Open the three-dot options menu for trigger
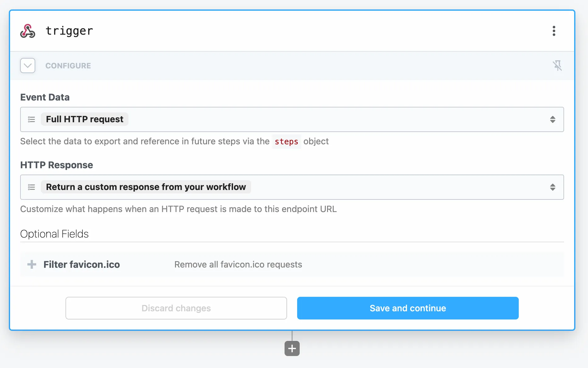This screenshot has height=368, width=588. 554,31
